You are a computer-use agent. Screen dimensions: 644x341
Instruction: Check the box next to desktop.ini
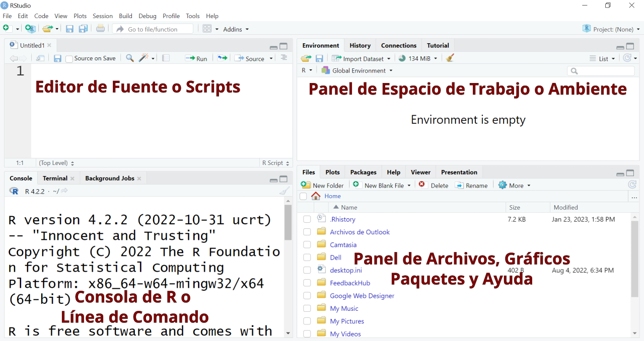tap(307, 270)
